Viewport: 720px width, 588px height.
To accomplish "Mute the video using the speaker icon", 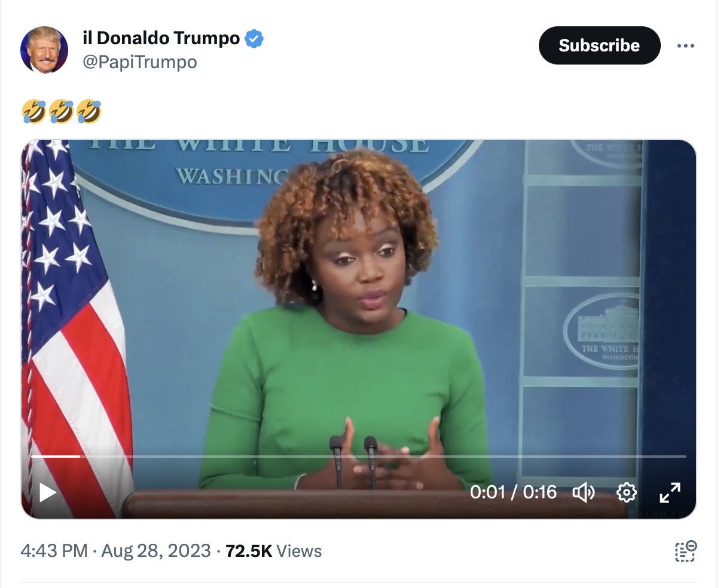I will click(x=584, y=492).
